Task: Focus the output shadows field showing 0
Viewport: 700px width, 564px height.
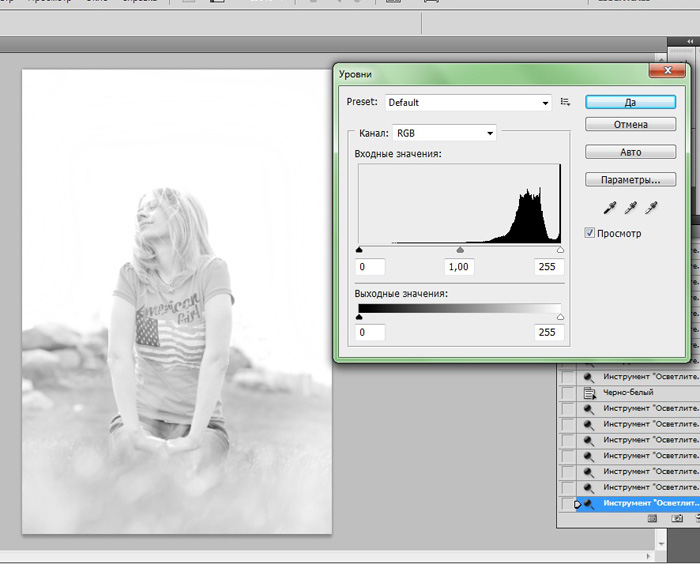Action: coord(370,332)
